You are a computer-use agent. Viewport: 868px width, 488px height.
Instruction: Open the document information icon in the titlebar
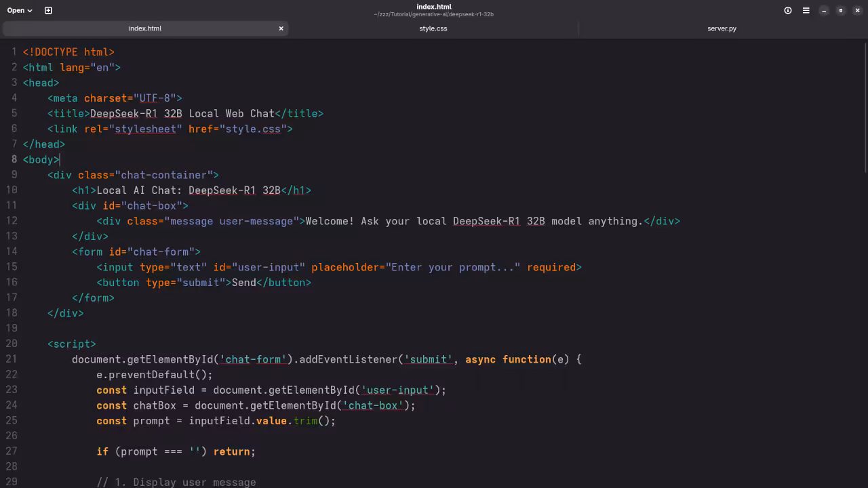tap(787, 10)
